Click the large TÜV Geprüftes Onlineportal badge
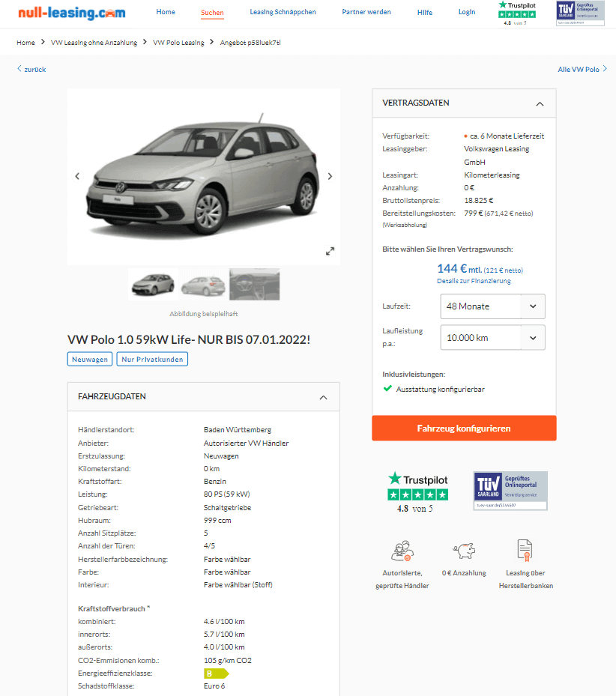616x696 pixels. pos(510,491)
